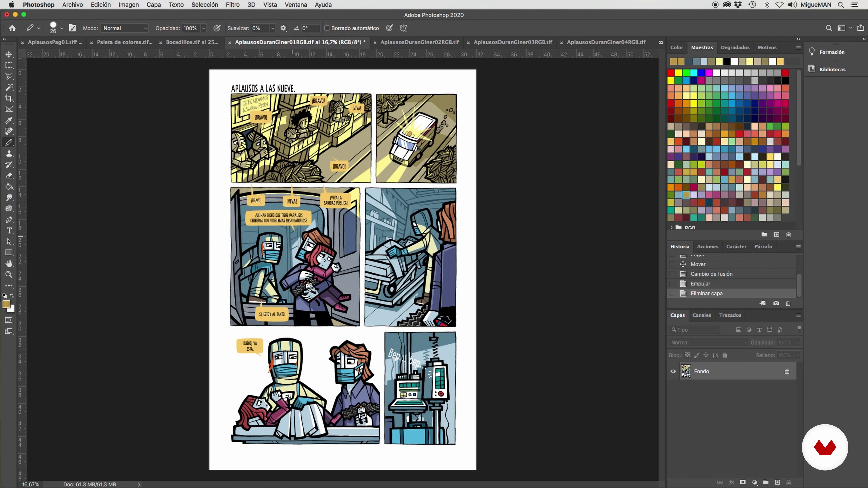868x488 pixels.
Task: Select the Frame tool
Action: [x=9, y=109]
